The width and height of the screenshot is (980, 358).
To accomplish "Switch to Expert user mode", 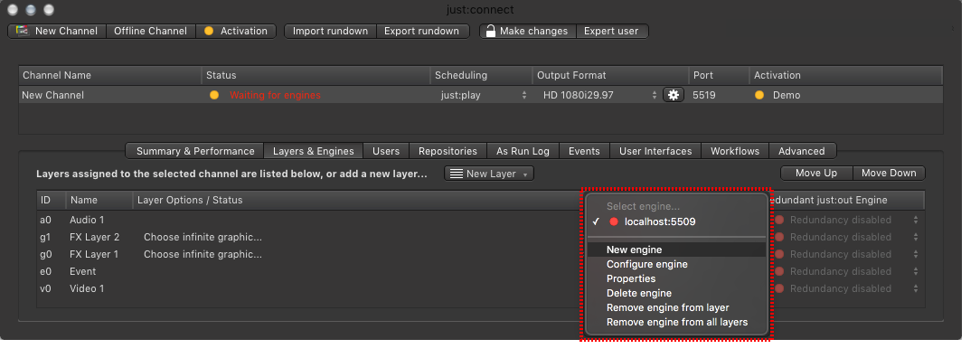I will click(x=611, y=31).
